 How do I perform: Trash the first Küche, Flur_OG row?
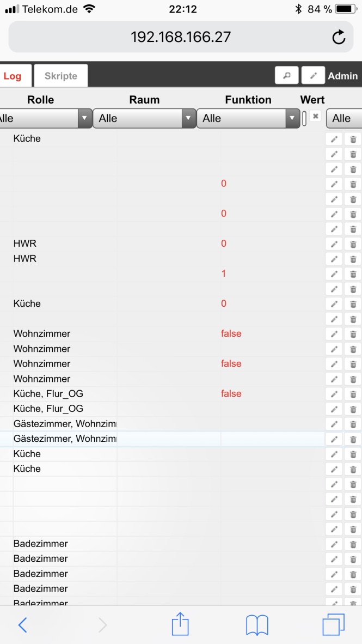pos(353,394)
